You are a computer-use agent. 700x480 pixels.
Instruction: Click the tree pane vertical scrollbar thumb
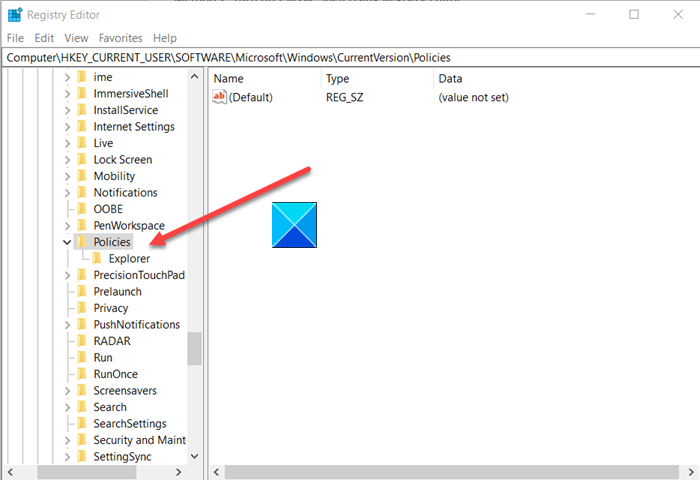[x=194, y=349]
